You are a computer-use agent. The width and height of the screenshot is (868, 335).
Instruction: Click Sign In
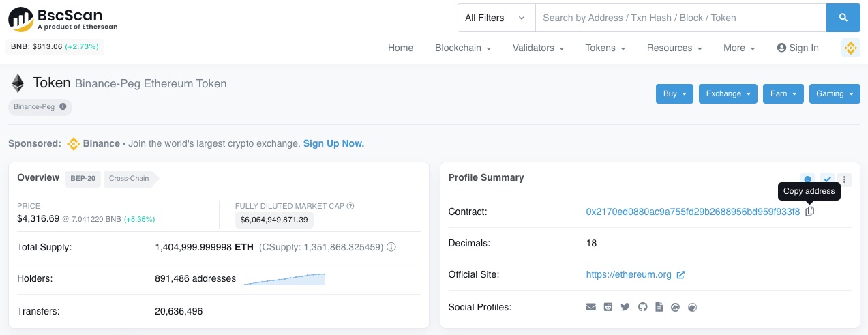(x=798, y=48)
